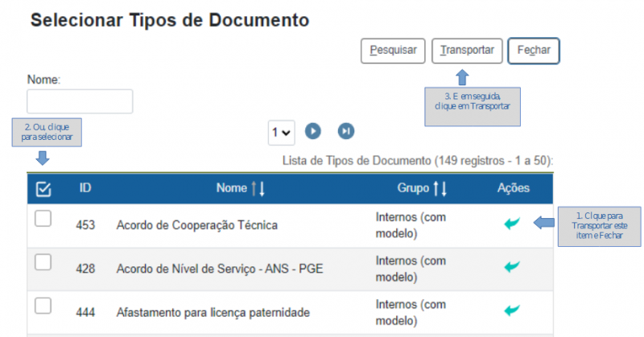The height and width of the screenshot is (337, 644).
Task: Click the ID column header
Action: [x=85, y=188]
